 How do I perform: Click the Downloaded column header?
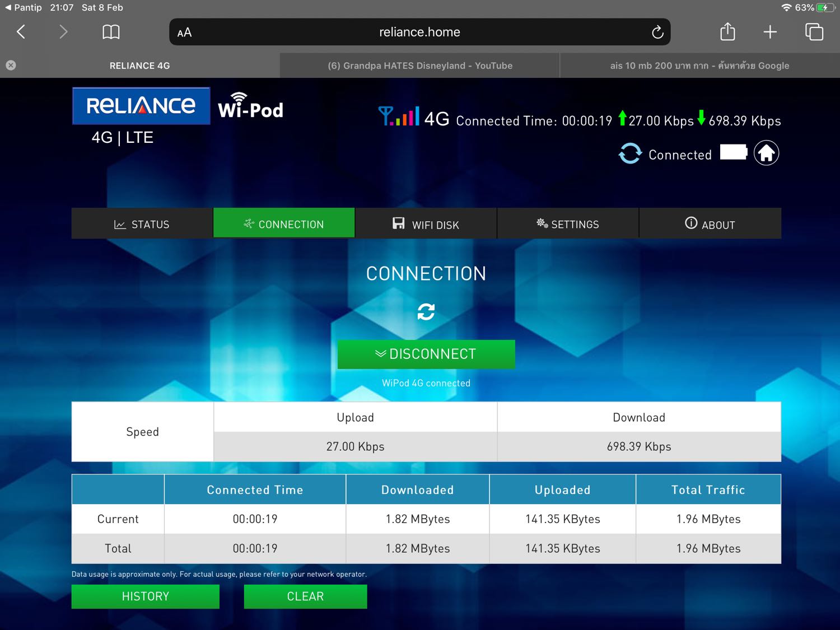[x=418, y=489]
